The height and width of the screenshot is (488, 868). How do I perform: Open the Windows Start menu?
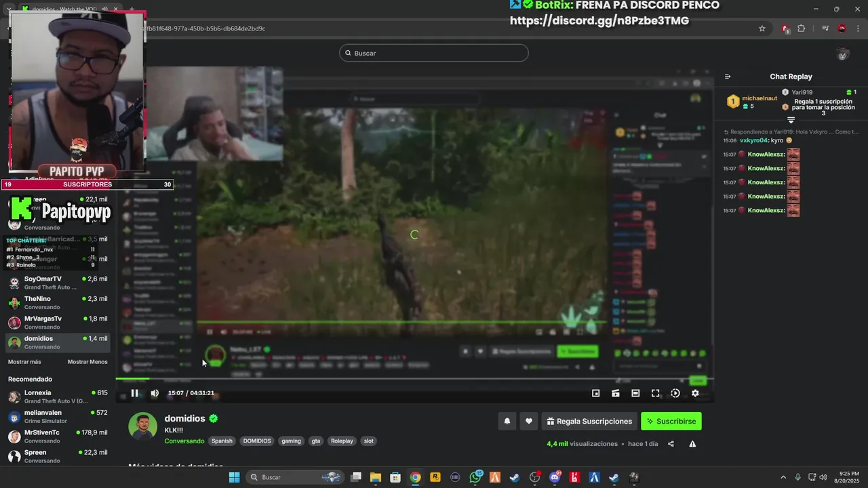[x=234, y=477]
